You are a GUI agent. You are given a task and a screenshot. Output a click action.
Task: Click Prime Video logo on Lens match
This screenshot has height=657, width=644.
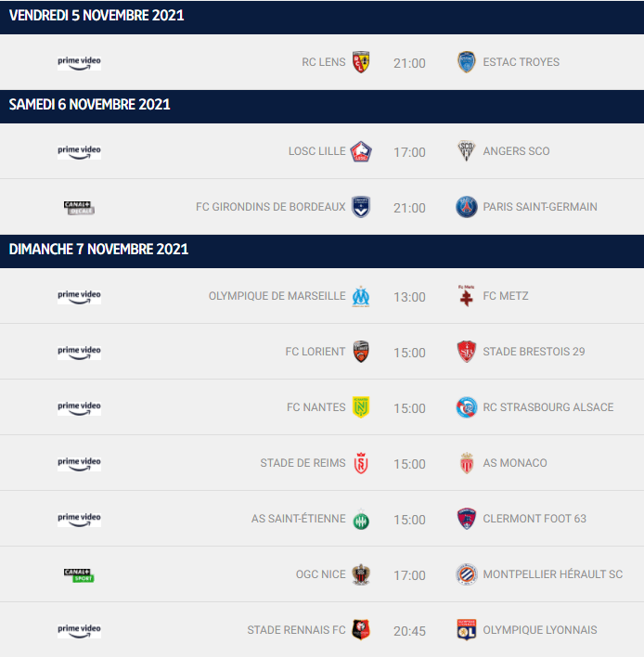click(x=79, y=63)
